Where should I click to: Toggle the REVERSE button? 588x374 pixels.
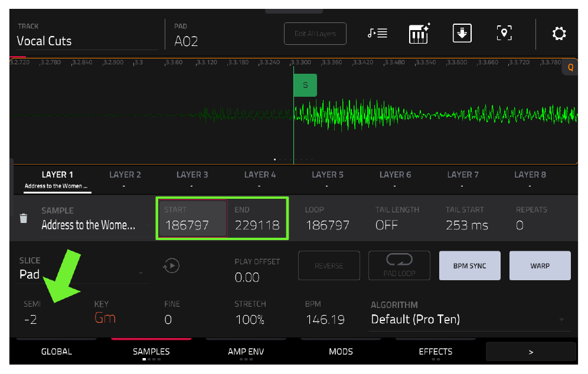click(x=329, y=265)
